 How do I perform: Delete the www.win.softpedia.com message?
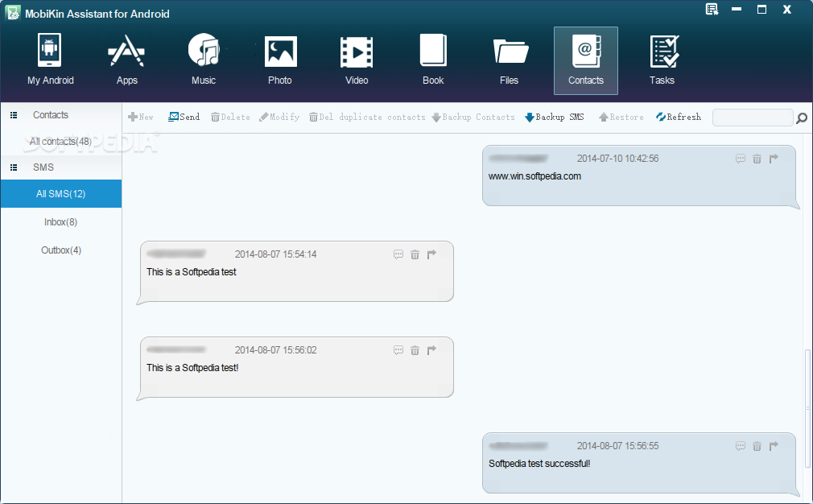(x=757, y=159)
